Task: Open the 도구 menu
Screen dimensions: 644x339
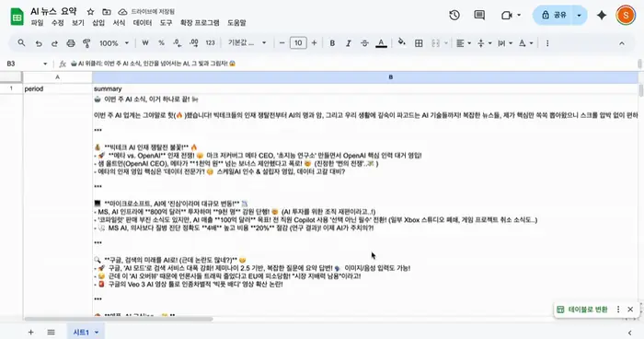Action: [x=166, y=23]
